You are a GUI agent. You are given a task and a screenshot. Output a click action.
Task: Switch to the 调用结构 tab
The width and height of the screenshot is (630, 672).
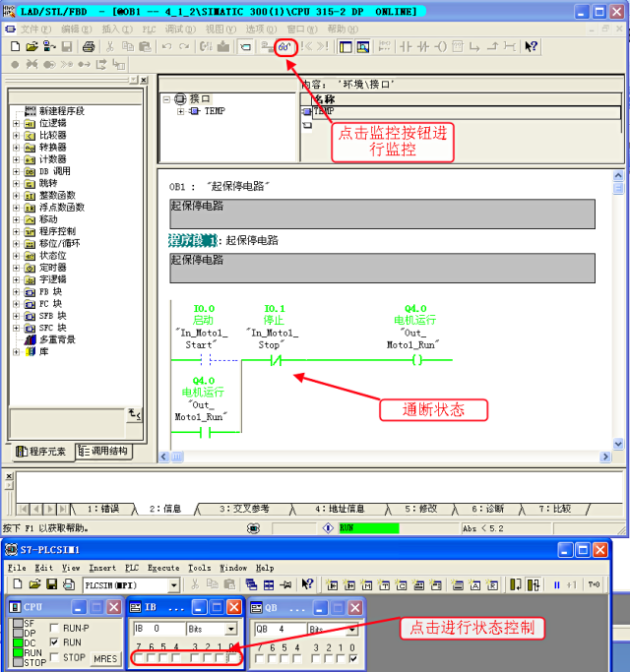[104, 451]
